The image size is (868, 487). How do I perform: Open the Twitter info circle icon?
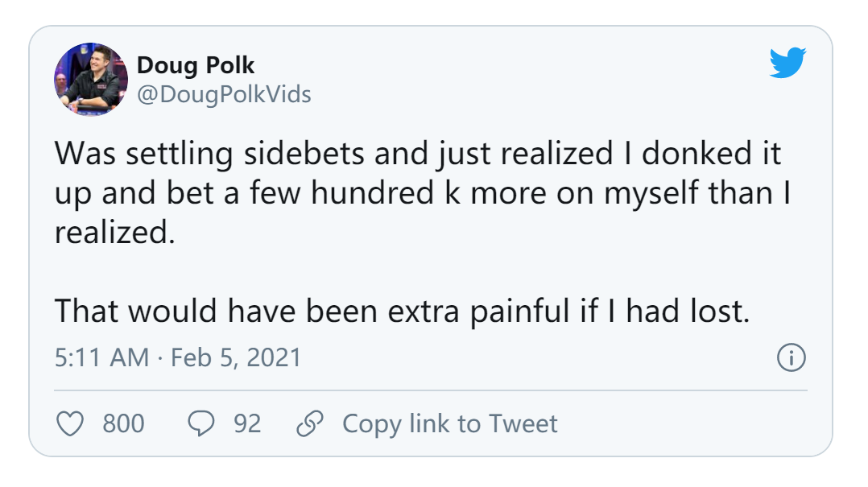[x=791, y=358]
